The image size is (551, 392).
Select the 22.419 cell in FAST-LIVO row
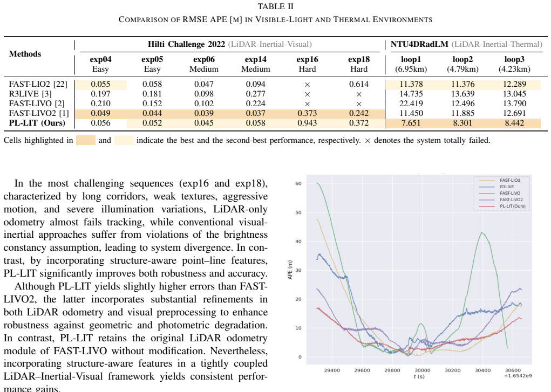411,104
